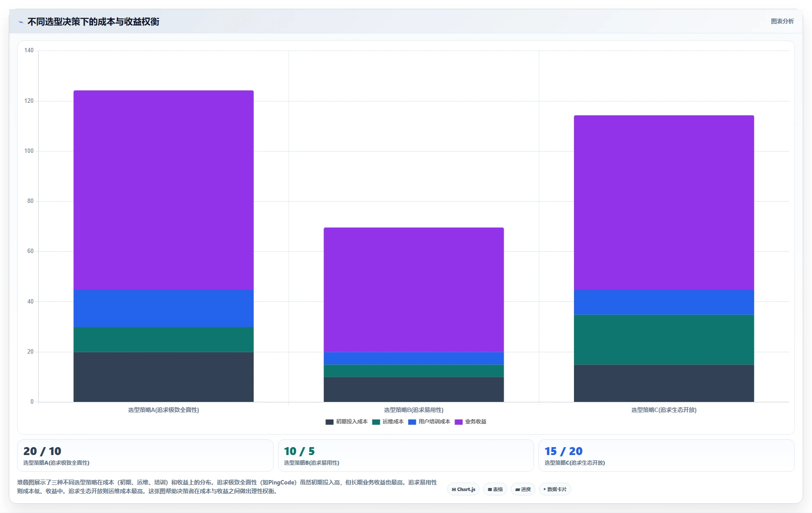Toggle the 用户培训成本 legend color box
The height and width of the screenshot is (513, 812).
[x=412, y=422]
